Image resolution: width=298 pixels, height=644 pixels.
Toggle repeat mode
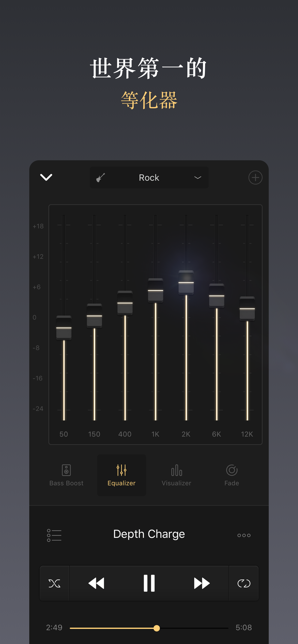[244, 583]
